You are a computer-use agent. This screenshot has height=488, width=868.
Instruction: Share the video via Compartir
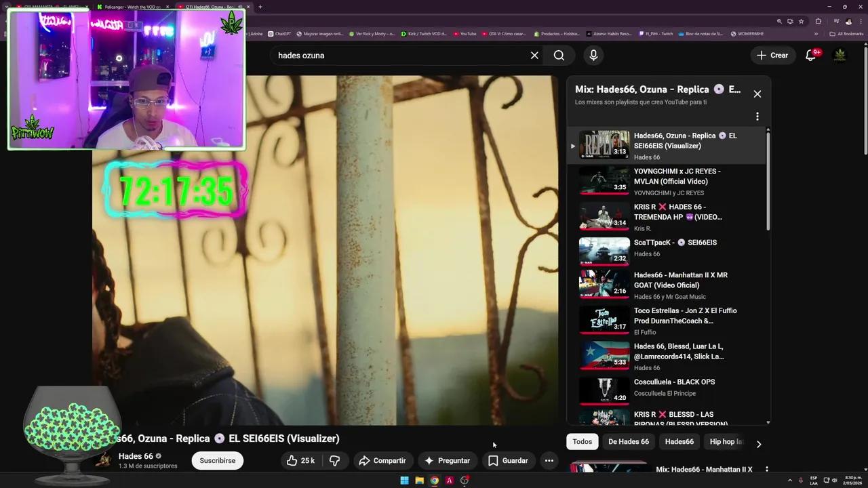coord(382,460)
